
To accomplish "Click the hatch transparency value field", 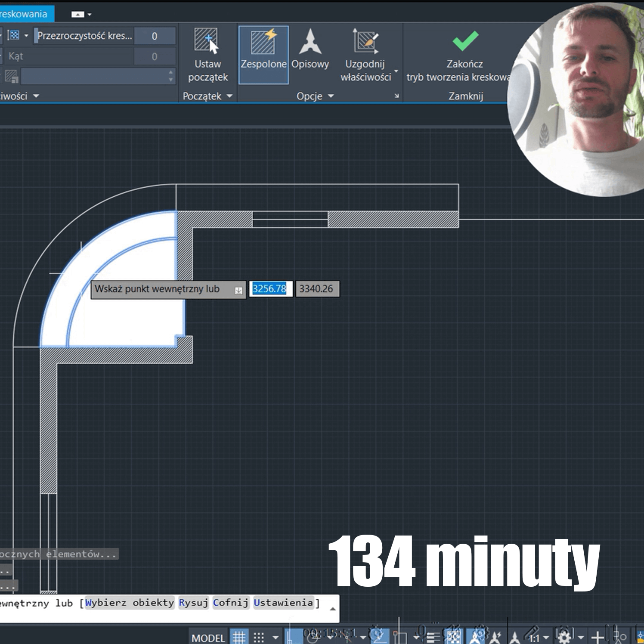I will point(155,36).
